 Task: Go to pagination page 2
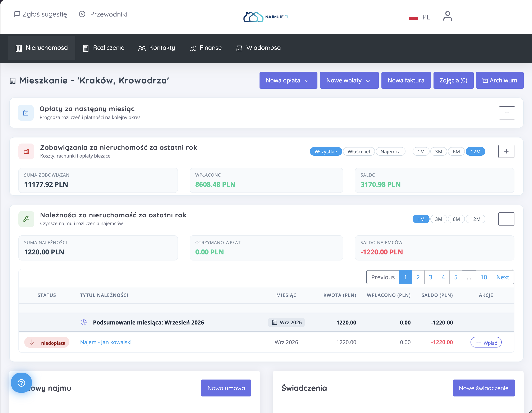point(418,277)
